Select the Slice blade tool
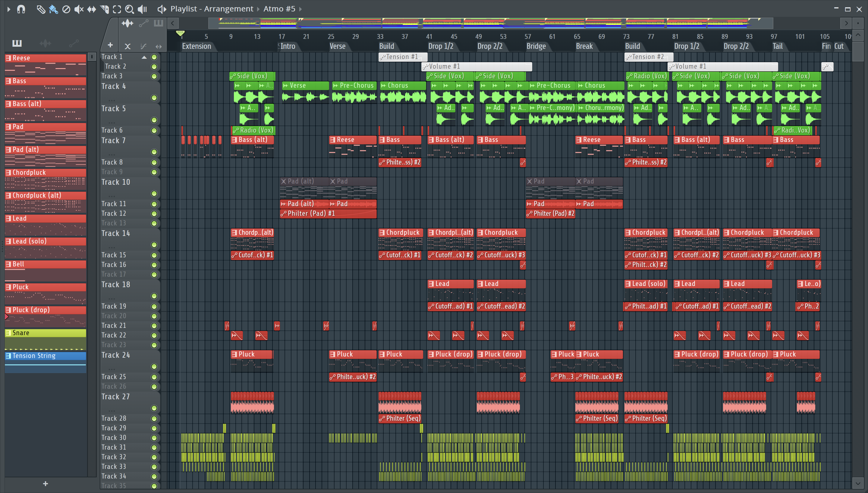Viewport: 868px width, 493px height. click(105, 9)
